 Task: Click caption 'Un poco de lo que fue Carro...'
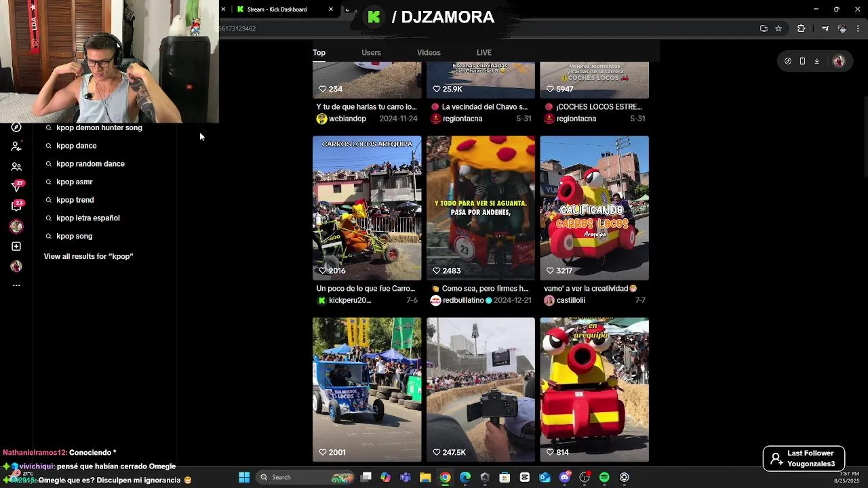[x=366, y=289]
